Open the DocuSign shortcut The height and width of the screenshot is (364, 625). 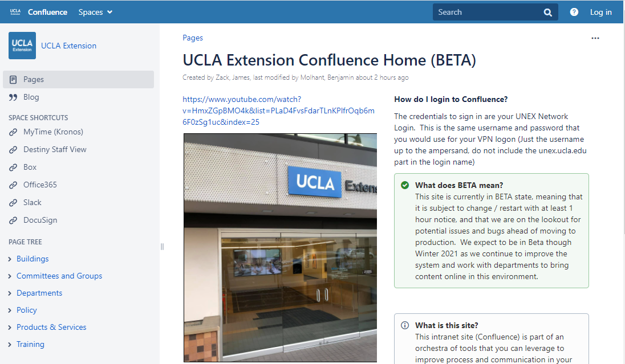click(x=40, y=220)
